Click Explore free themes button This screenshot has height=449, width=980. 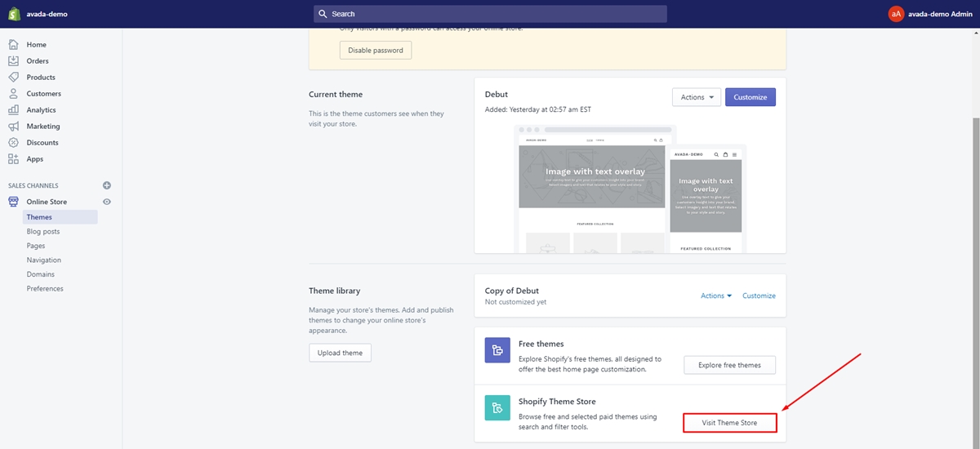730,365
